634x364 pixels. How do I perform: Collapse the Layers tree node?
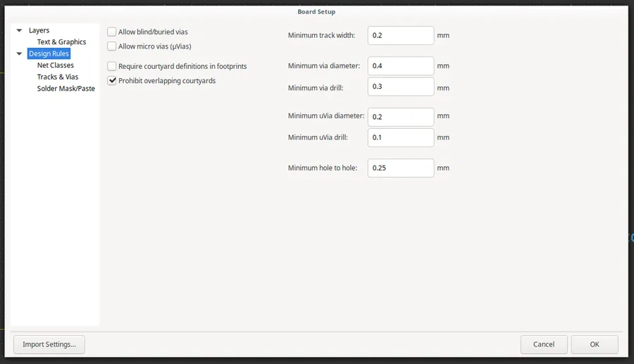(19, 30)
